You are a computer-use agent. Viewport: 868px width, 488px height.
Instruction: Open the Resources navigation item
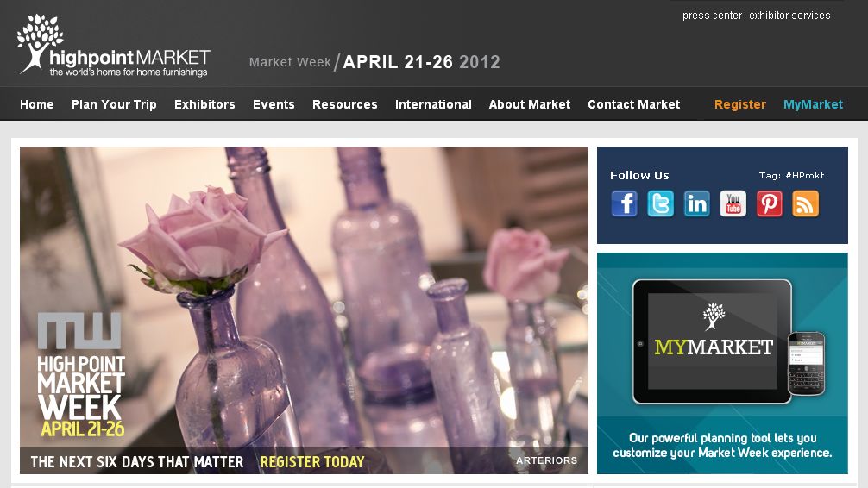[x=345, y=104]
